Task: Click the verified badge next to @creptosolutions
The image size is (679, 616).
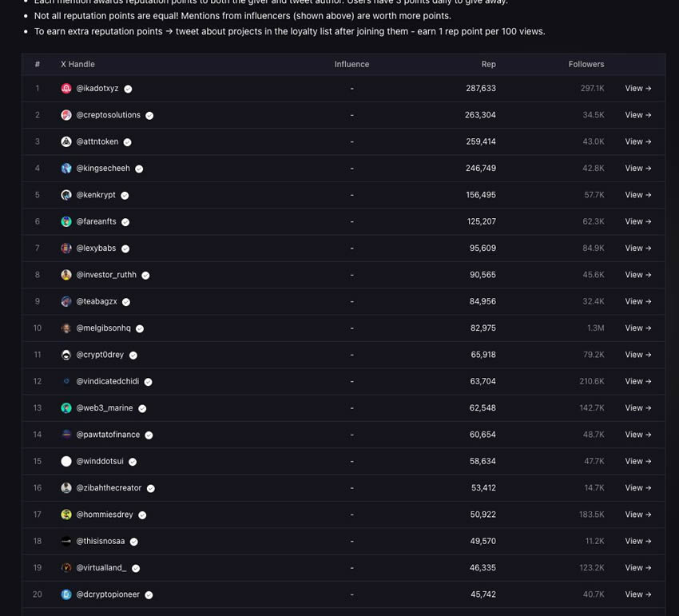Action: point(149,116)
